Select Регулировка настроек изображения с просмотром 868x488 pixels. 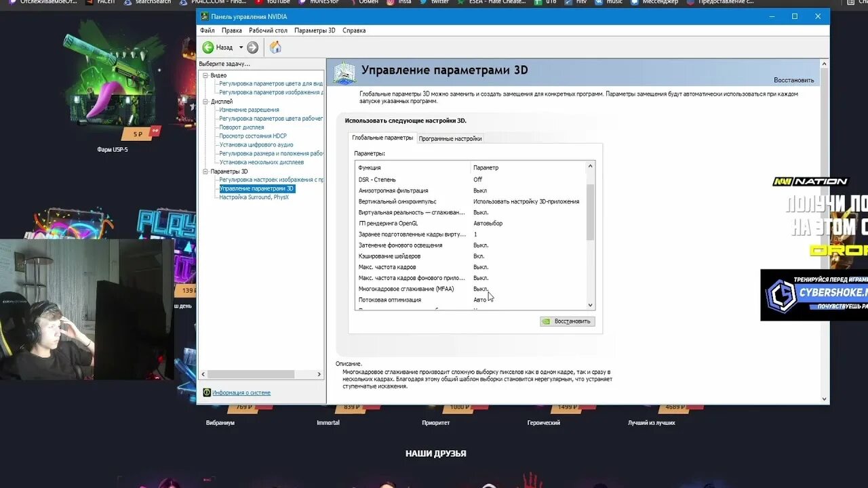pyautogui.click(x=271, y=180)
